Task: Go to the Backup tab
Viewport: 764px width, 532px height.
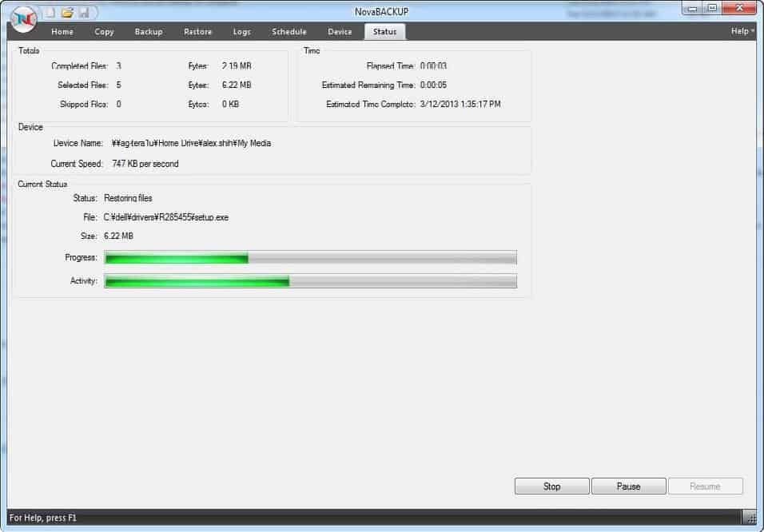Action: pyautogui.click(x=149, y=32)
